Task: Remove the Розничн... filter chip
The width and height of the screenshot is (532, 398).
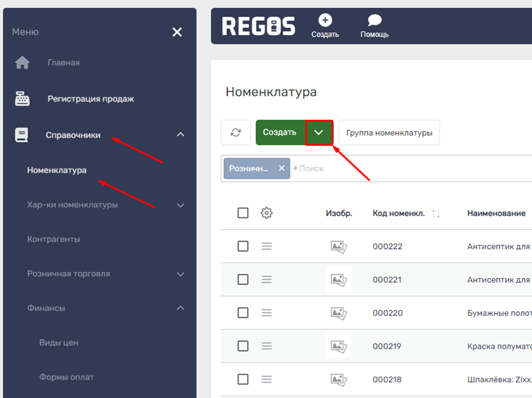Action: (281, 168)
